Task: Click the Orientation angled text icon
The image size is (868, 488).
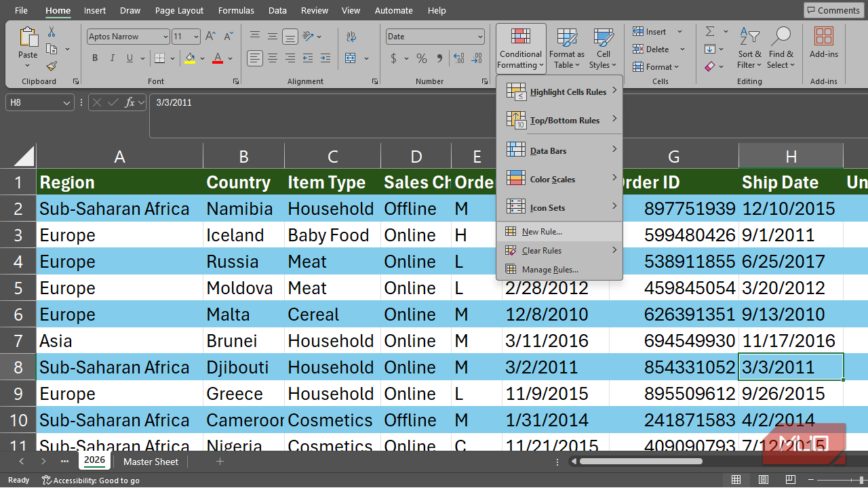Action: [309, 37]
